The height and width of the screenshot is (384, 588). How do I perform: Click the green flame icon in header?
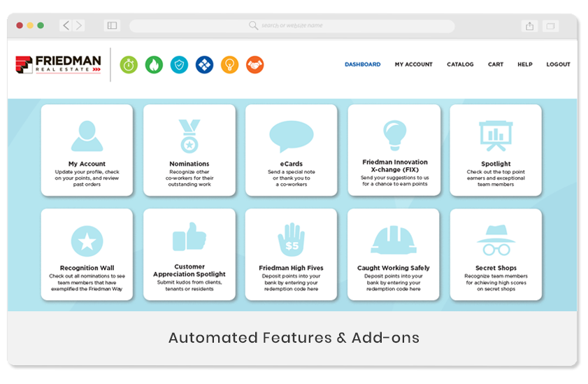coord(153,64)
